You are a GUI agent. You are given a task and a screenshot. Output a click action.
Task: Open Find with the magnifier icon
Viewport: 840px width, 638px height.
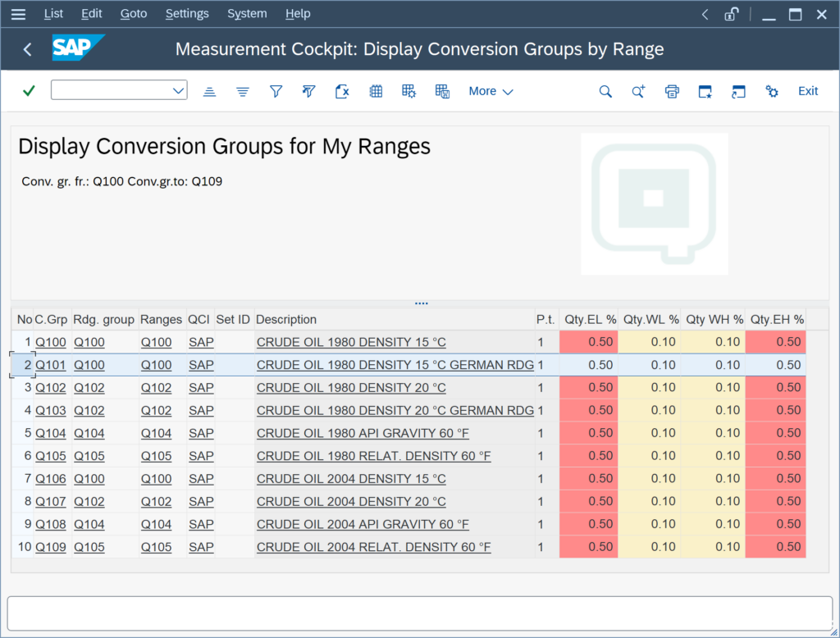(x=605, y=92)
